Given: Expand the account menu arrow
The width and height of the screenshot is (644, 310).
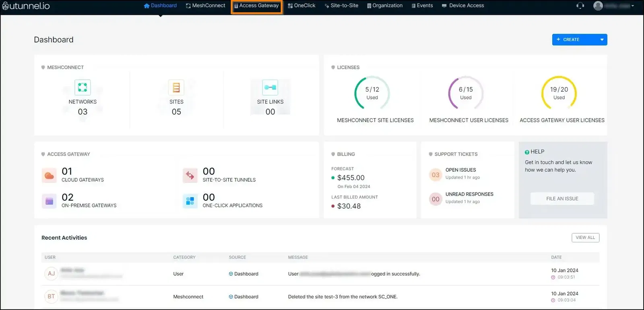Looking at the screenshot, I should coord(633,6).
